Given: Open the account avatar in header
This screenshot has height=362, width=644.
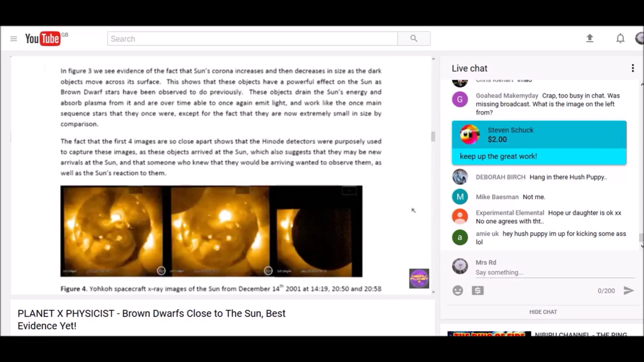Looking at the screenshot, I should coord(640,38).
